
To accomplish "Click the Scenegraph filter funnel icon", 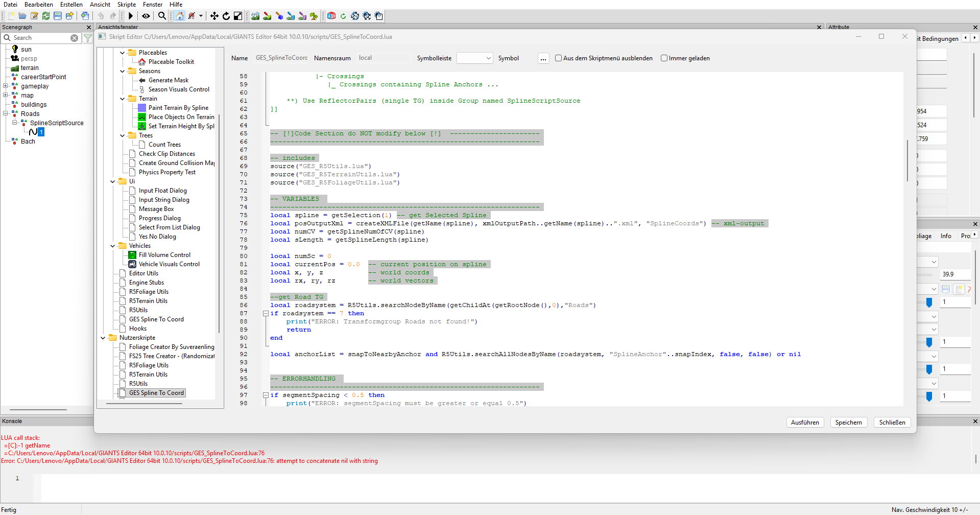I will (88, 38).
